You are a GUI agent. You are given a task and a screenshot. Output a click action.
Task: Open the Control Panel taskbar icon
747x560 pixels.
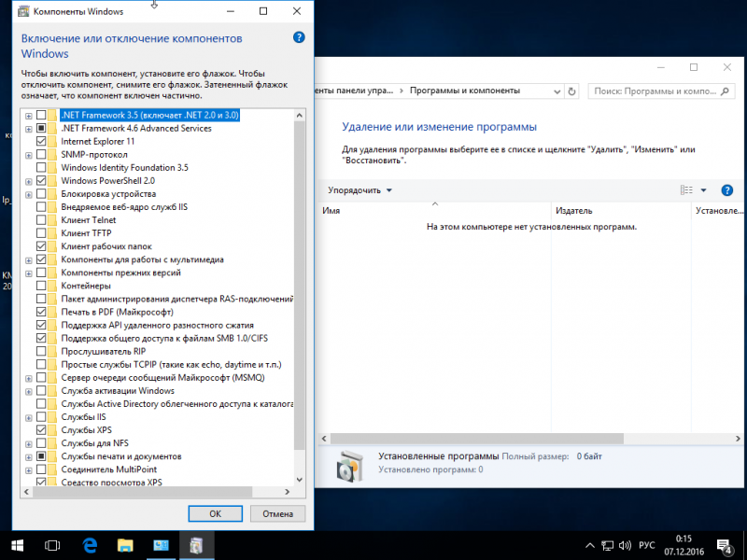(161, 545)
